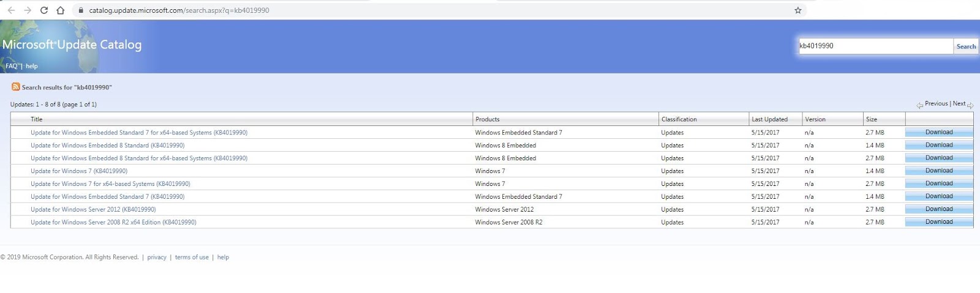
Task: Download Windows Embedded 8 Standard 1.4 MB update
Action: tap(939, 145)
